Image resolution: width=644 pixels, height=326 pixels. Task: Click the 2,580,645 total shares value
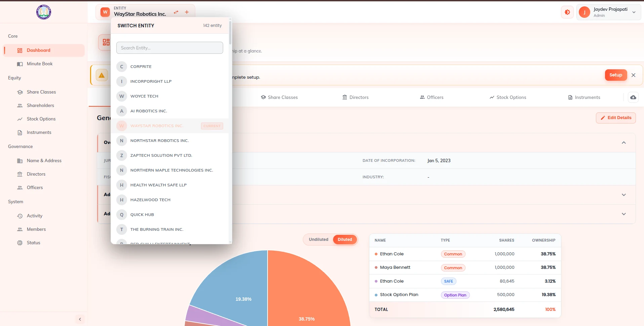tap(504, 310)
